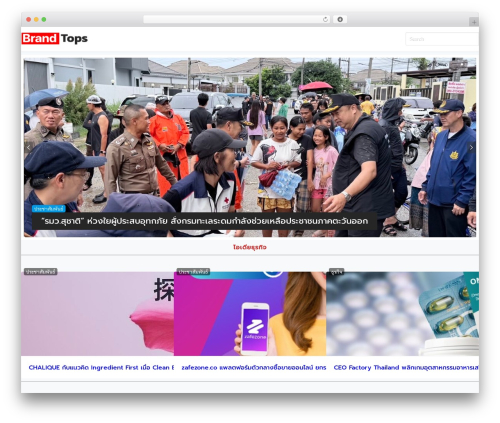Open the zafezone phone app thumbnail
This screenshot has width=500, height=423.
pos(250,314)
